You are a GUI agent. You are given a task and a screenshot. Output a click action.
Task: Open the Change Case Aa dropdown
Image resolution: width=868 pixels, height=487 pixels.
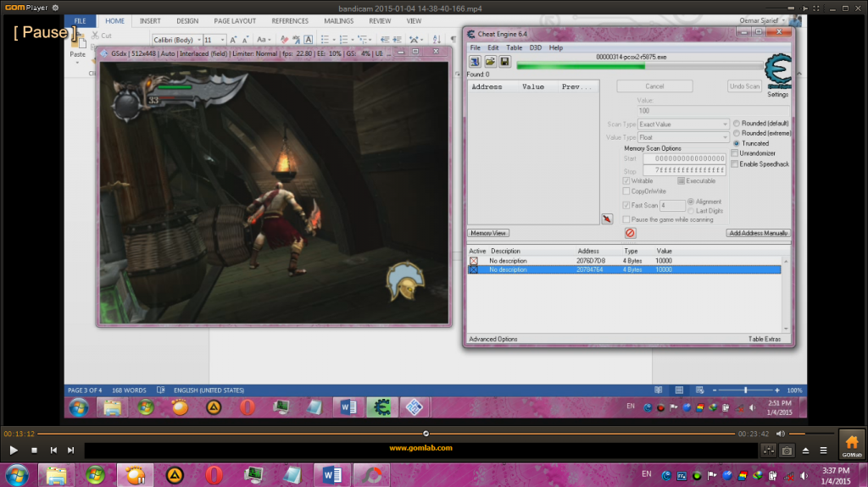tap(264, 40)
